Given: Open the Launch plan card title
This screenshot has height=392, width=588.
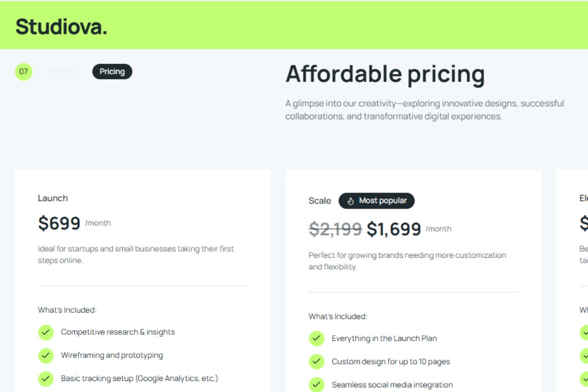Looking at the screenshot, I should tap(52, 198).
